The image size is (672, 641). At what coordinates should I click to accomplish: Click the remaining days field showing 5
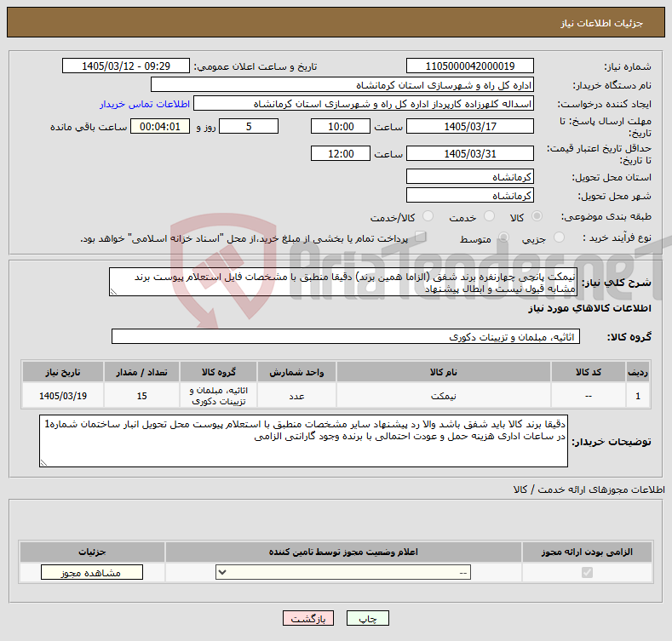pyautogui.click(x=249, y=126)
